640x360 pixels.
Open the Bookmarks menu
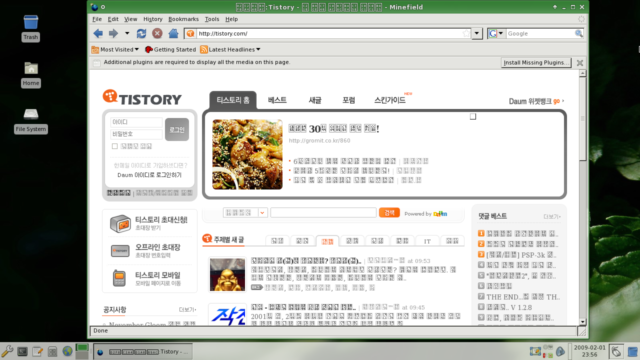point(183,19)
